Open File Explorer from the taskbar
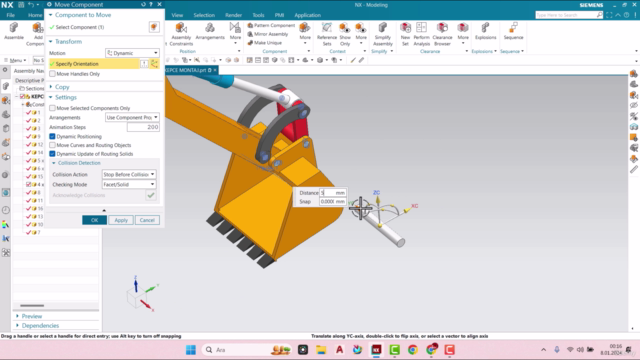Image resolution: width=640 pixels, height=360 pixels. click(x=321, y=350)
